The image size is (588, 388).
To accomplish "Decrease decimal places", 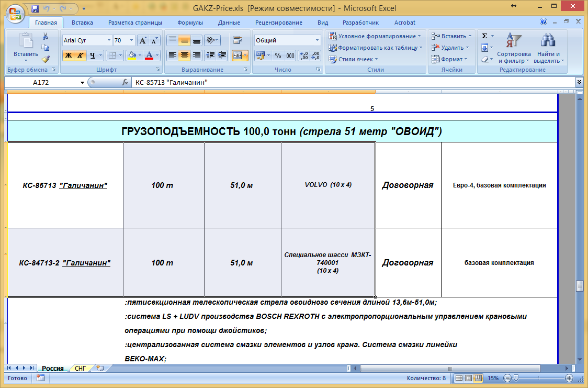I will click(316, 56).
